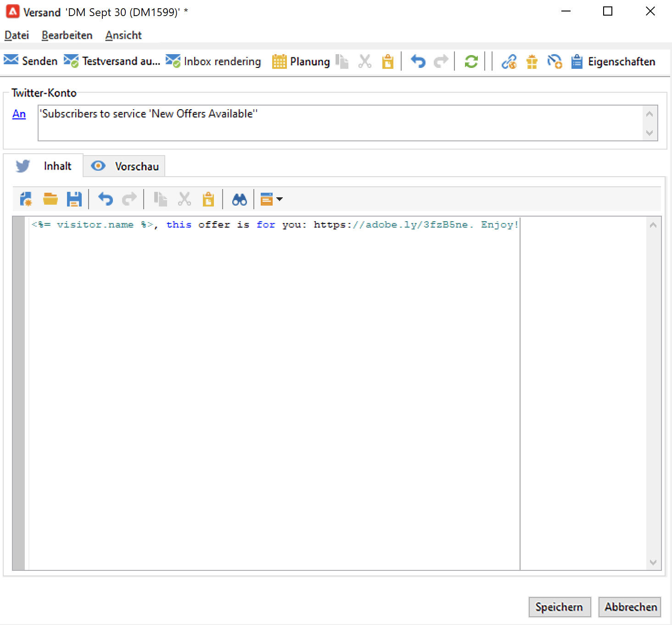The width and height of the screenshot is (672, 625).
Task: Open the Ansicht menu
Action: pyautogui.click(x=123, y=35)
